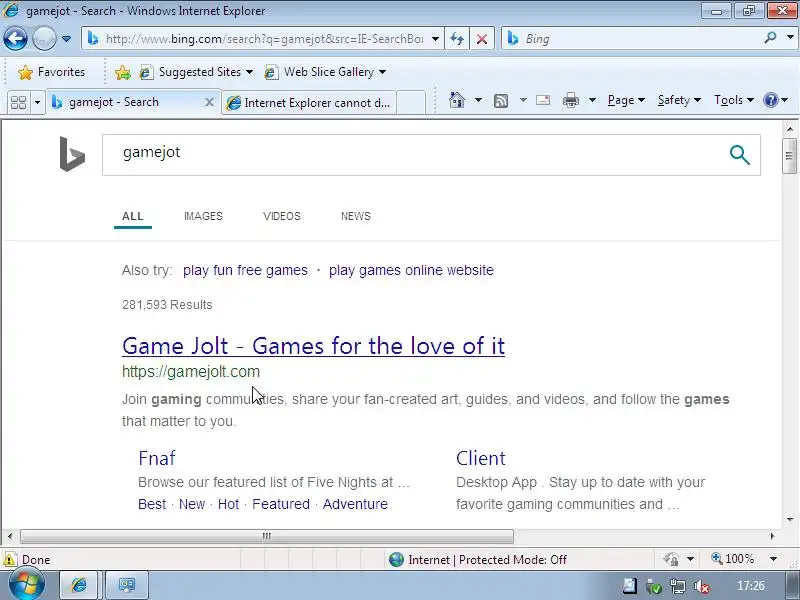Image resolution: width=800 pixels, height=600 pixels.
Task: Click the vertical scrollbar thumb
Action: (x=789, y=156)
